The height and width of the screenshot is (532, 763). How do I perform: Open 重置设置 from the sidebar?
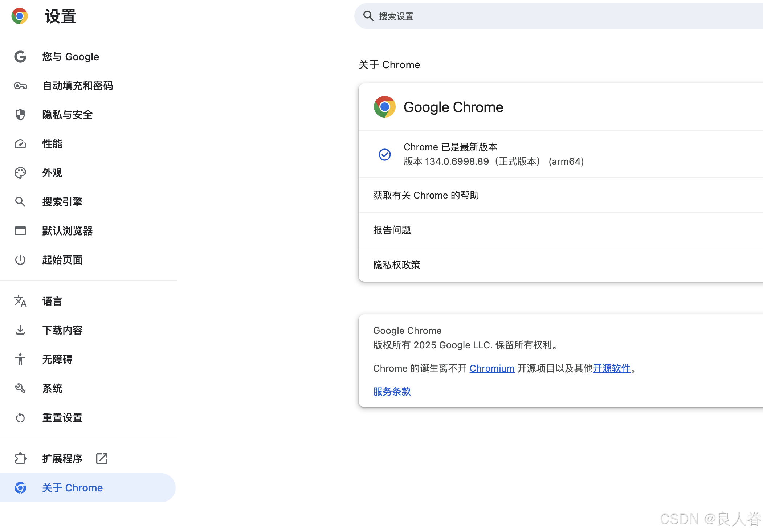tap(62, 417)
